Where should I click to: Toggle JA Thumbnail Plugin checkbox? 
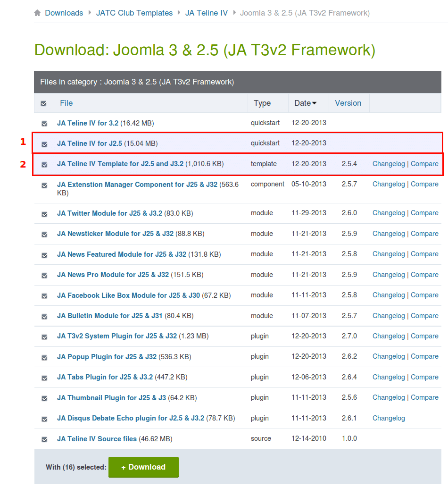click(x=44, y=398)
